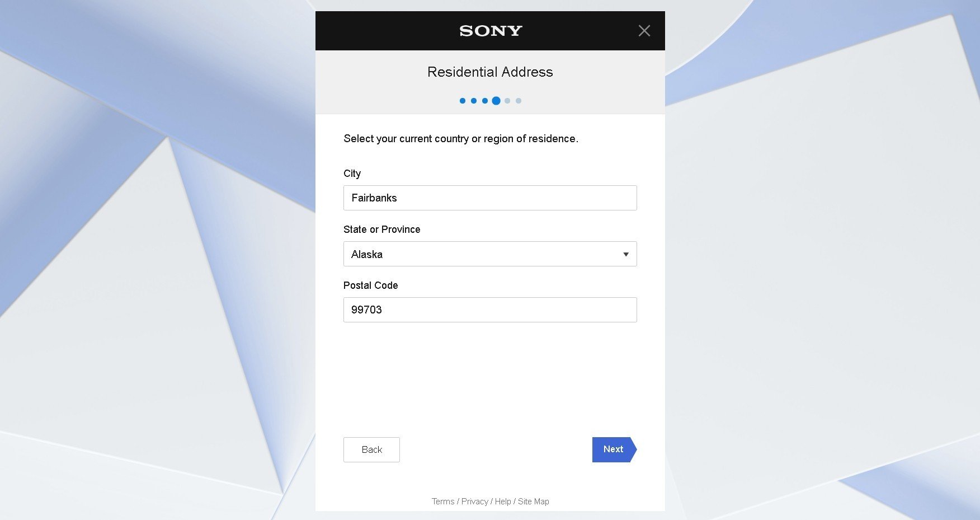Click the State or Province label
Viewport: 980px width, 520px height.
point(381,229)
